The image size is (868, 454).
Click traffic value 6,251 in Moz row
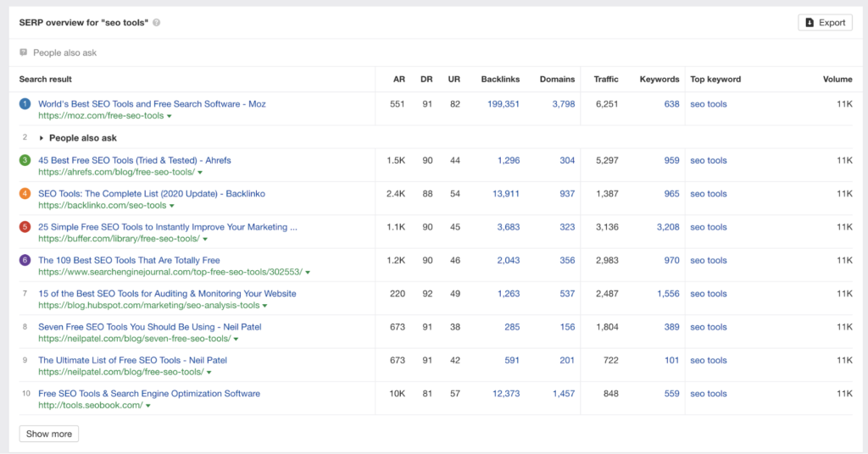click(607, 104)
